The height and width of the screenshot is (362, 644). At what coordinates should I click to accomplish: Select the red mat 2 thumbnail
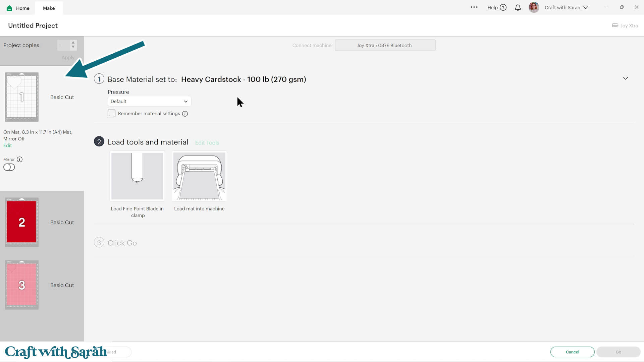[21, 222]
